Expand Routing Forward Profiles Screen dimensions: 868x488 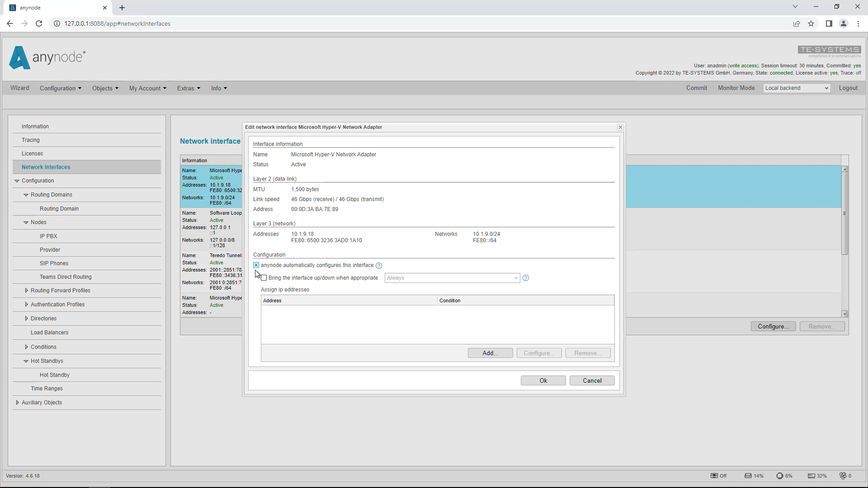click(x=26, y=291)
